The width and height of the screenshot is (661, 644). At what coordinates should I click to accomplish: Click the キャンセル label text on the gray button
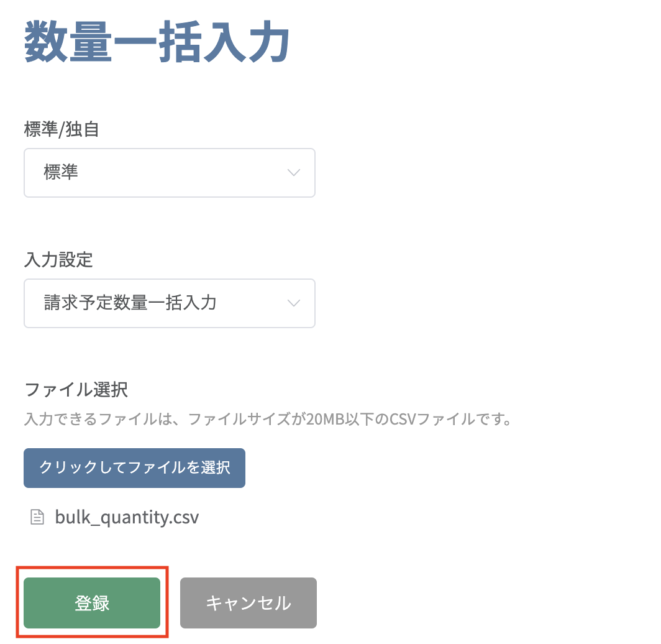coord(248,603)
